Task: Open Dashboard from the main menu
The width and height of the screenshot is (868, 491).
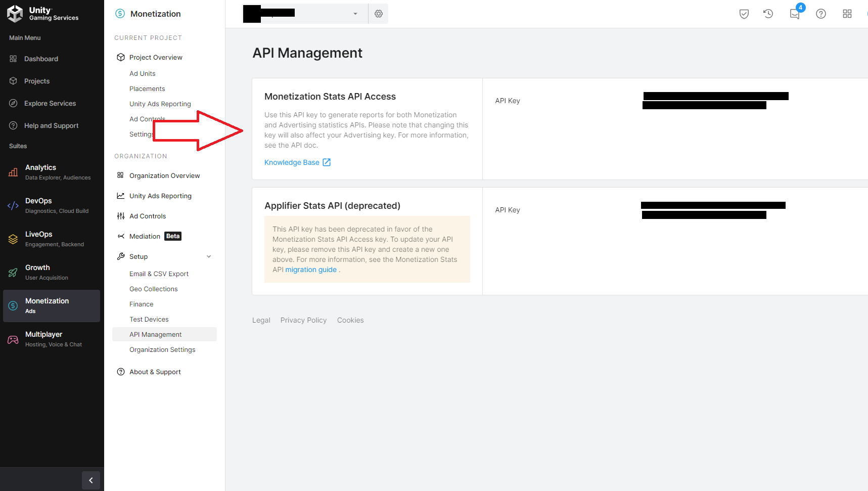Action: (x=41, y=59)
